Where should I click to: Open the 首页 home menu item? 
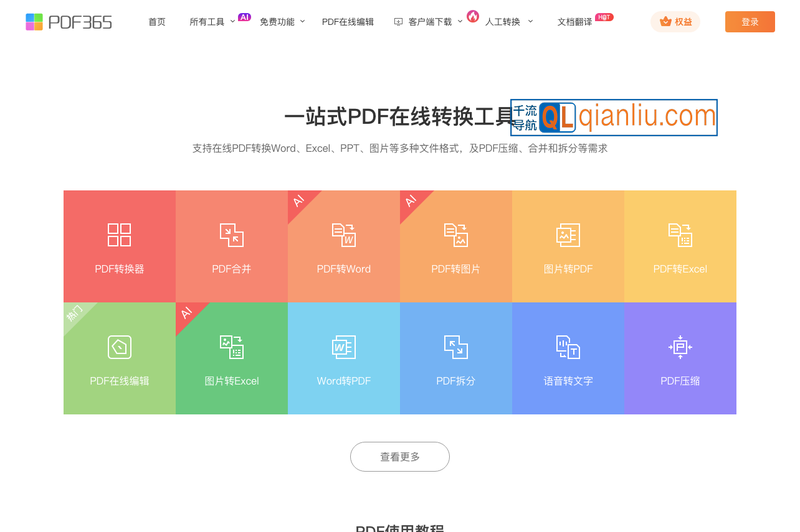[157, 22]
